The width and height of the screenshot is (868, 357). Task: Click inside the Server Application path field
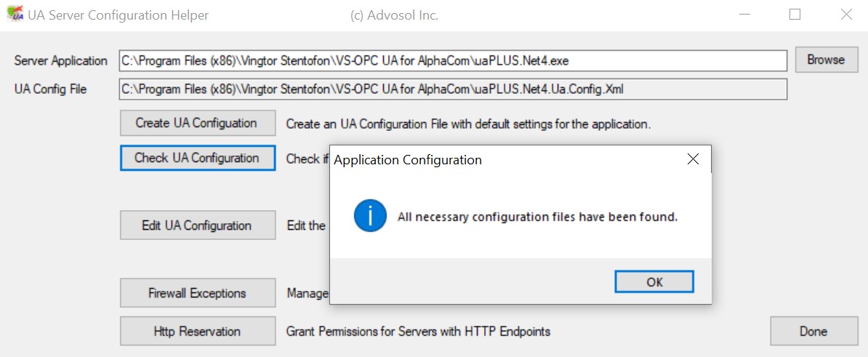452,60
